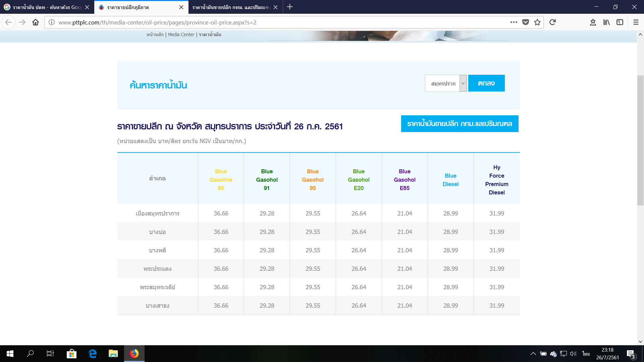Click the ตกลง confirm button

tap(486, 83)
